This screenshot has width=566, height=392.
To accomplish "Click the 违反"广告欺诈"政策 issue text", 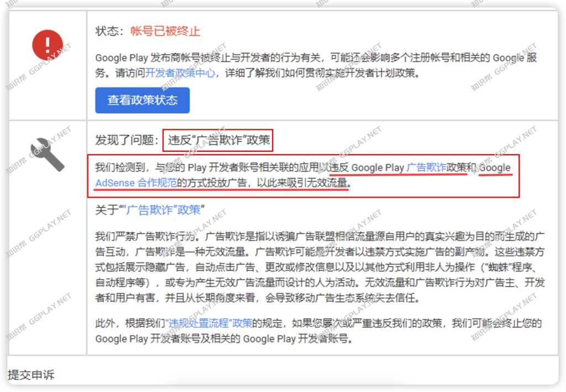I will 219,140.
